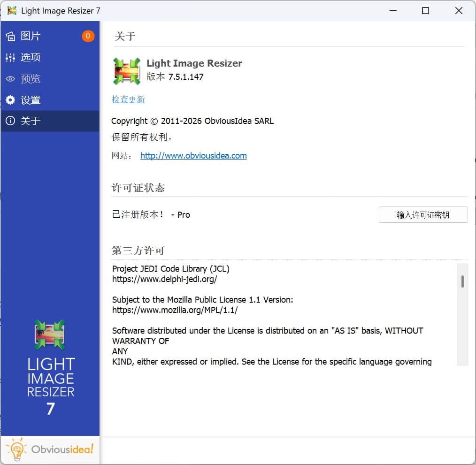Click the 预览 eye icon
This screenshot has height=465, width=476.
click(x=10, y=79)
